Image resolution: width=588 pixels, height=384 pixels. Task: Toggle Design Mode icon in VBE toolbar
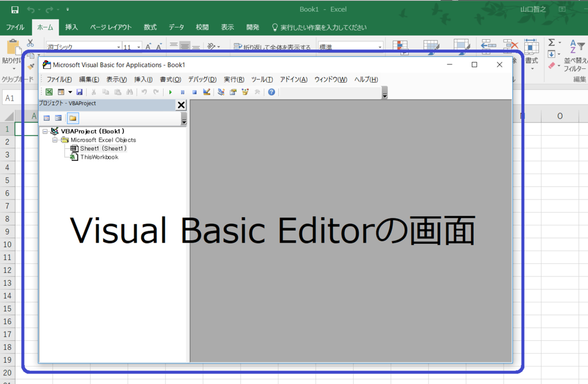(x=206, y=92)
